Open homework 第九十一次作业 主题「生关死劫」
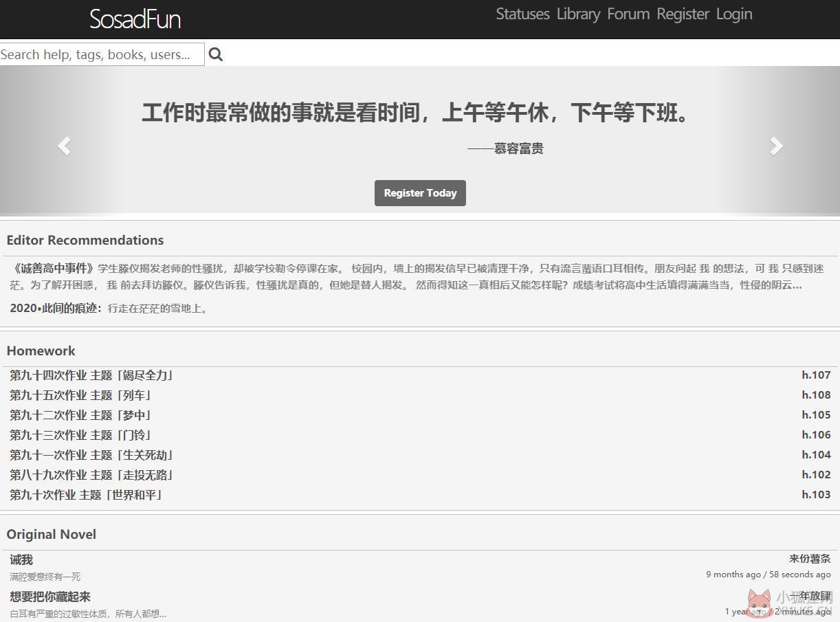 coord(91,455)
